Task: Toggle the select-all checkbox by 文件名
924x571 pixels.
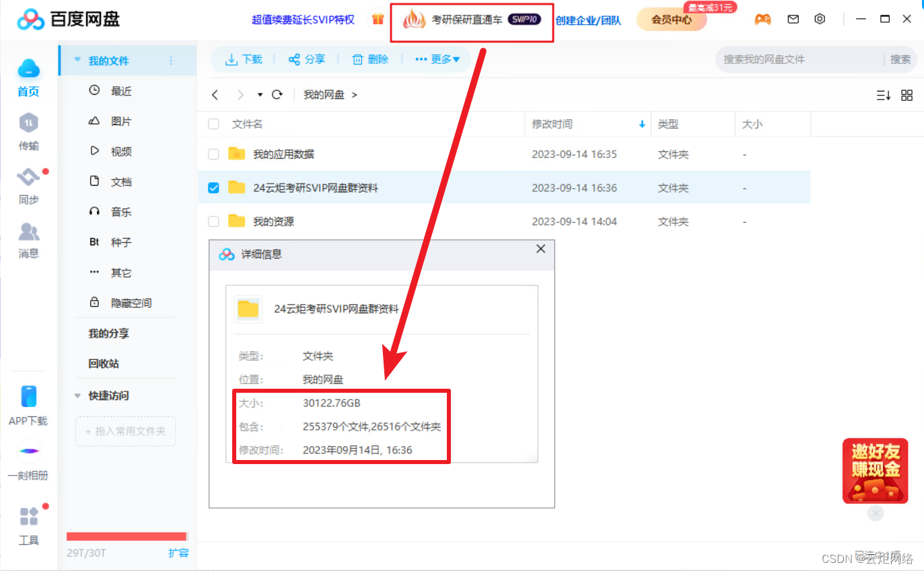Action: pyautogui.click(x=213, y=124)
